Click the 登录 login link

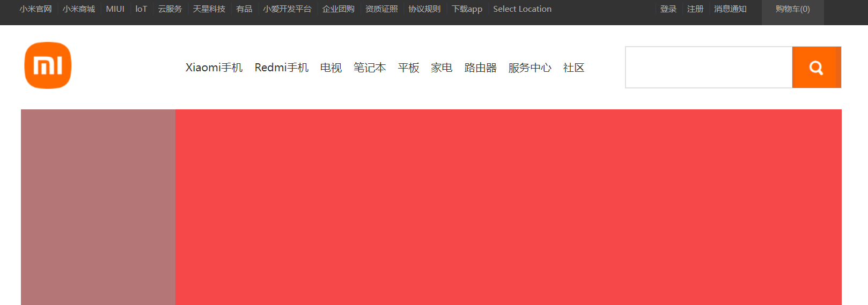click(668, 9)
